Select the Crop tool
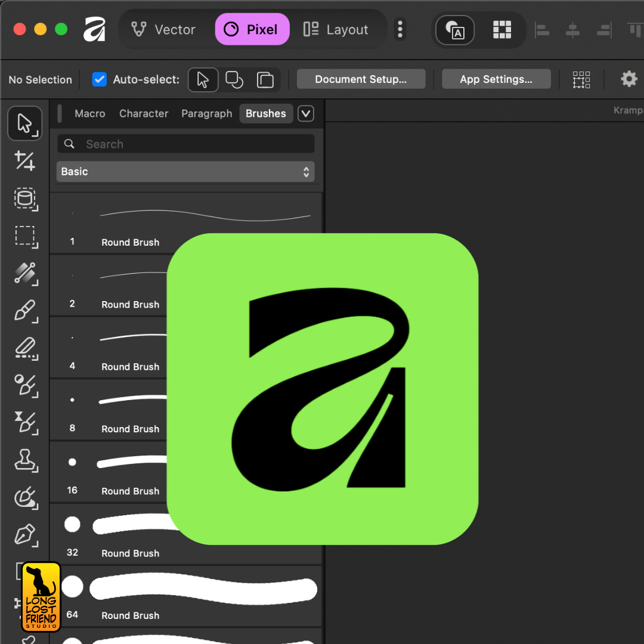The image size is (644, 644). pyautogui.click(x=25, y=160)
